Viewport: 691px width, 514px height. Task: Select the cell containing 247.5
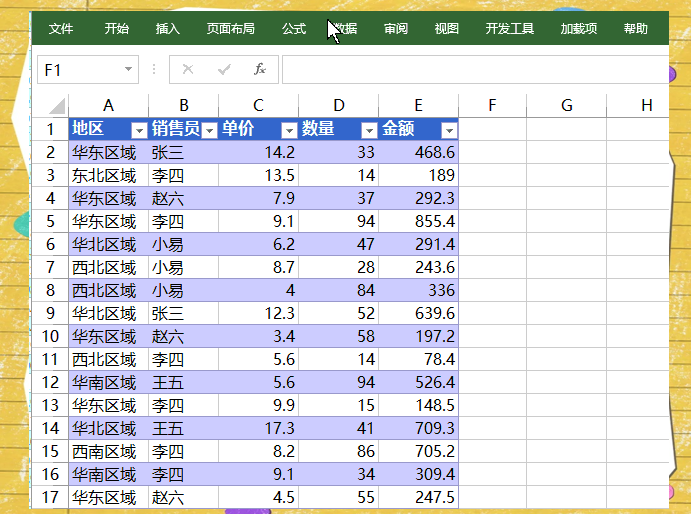(x=418, y=498)
